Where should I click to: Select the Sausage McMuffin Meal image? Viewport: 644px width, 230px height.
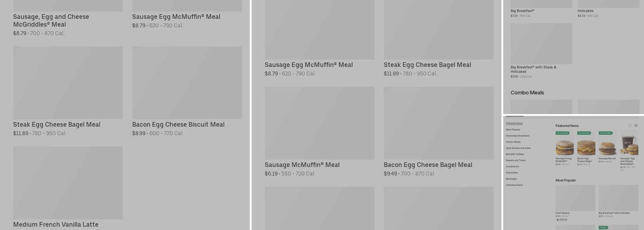pyautogui.click(x=319, y=123)
